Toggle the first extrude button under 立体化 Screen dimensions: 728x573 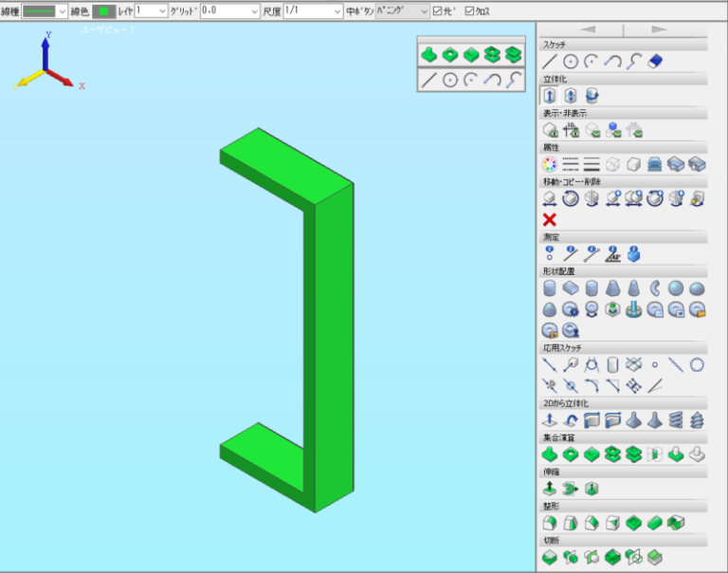click(x=549, y=96)
